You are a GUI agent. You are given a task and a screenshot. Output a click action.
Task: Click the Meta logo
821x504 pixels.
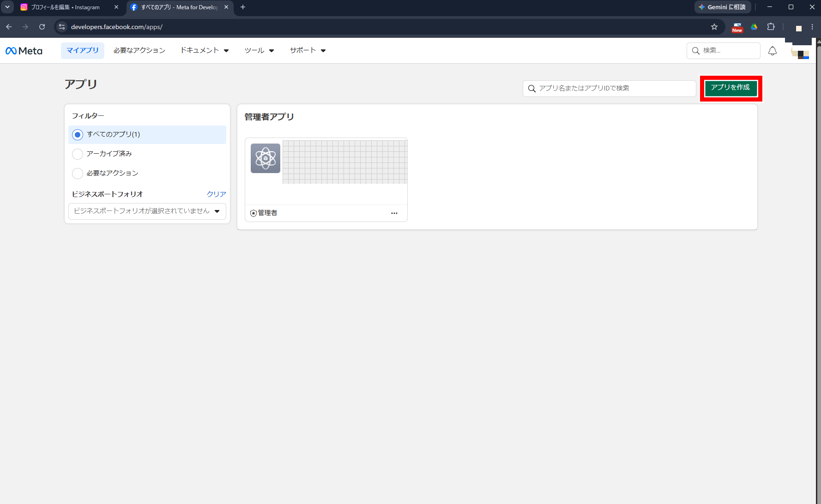tap(24, 51)
